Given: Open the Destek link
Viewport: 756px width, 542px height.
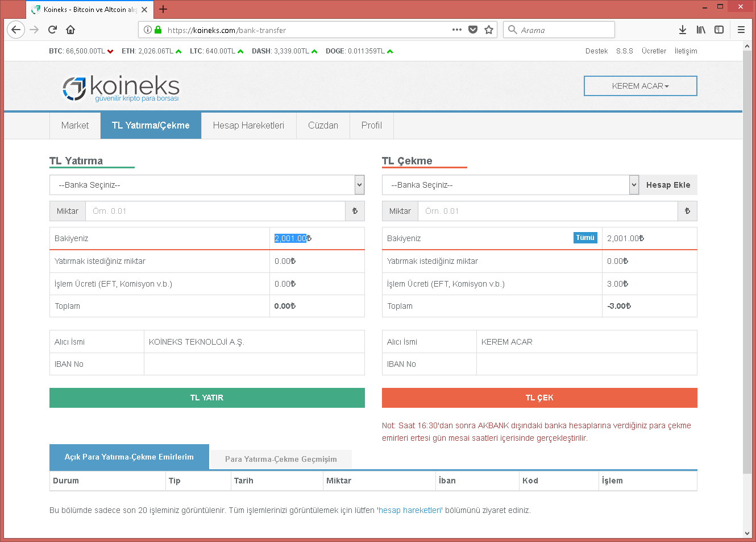Looking at the screenshot, I should pyautogui.click(x=596, y=51).
